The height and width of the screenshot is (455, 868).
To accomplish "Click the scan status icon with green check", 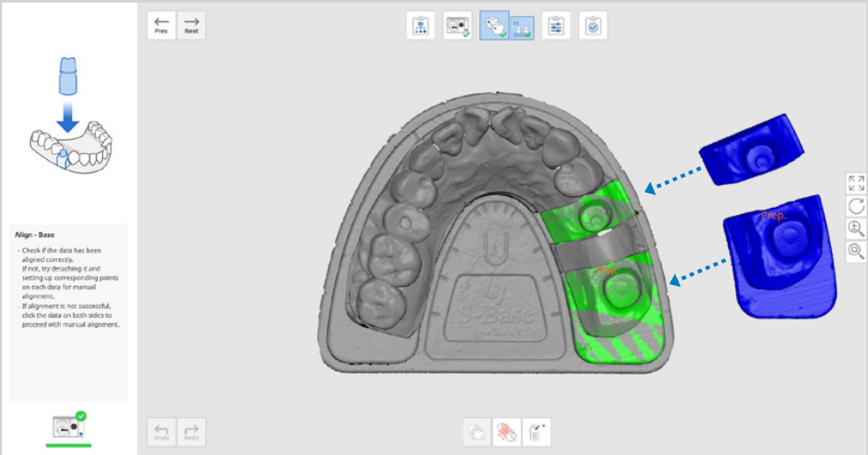I will click(68, 425).
